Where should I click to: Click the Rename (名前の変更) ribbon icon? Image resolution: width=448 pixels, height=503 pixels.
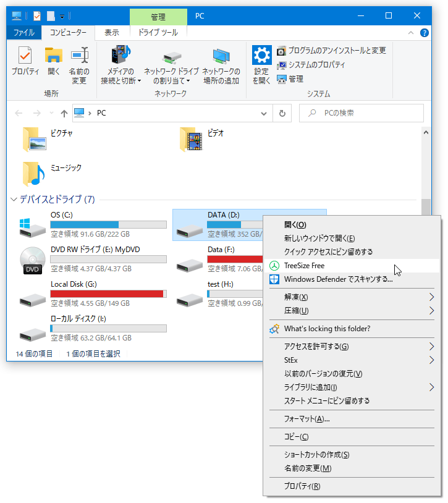(x=79, y=55)
